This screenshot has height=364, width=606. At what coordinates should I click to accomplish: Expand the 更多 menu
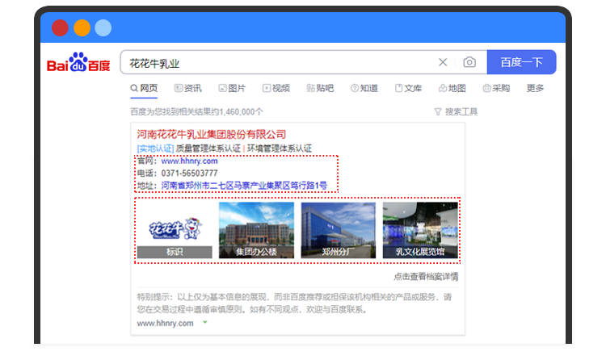(x=535, y=89)
